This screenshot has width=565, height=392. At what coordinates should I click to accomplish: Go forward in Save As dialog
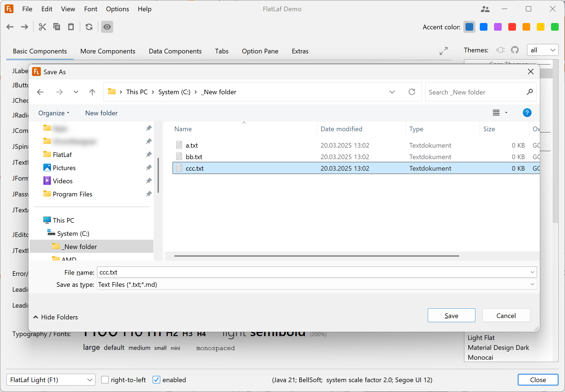59,92
